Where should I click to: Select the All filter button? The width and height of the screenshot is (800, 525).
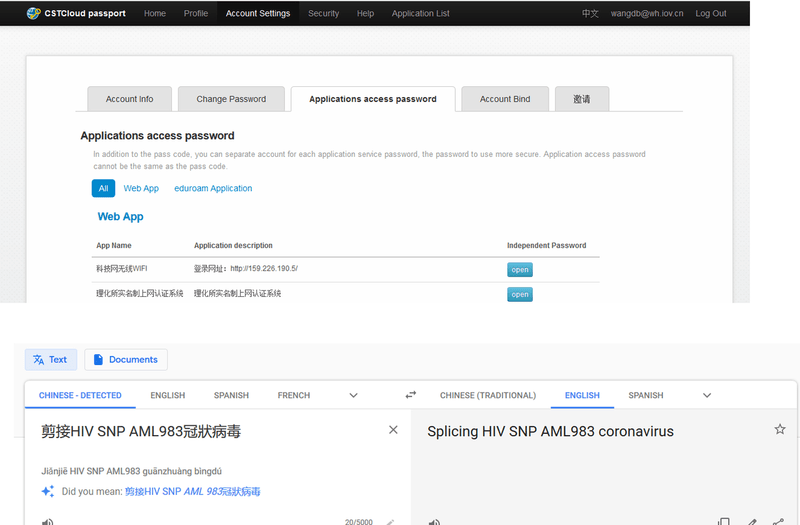click(103, 188)
